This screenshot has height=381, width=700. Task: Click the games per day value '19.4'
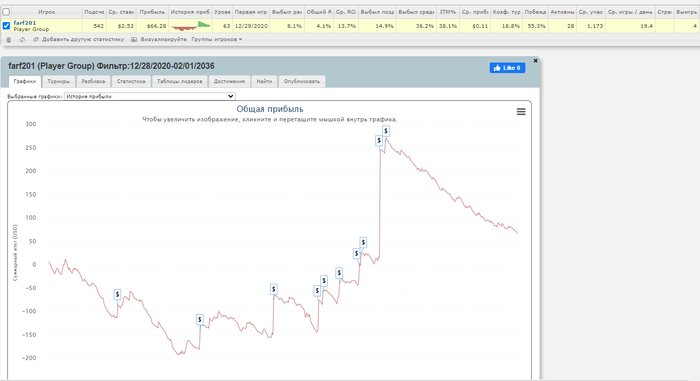(646, 26)
